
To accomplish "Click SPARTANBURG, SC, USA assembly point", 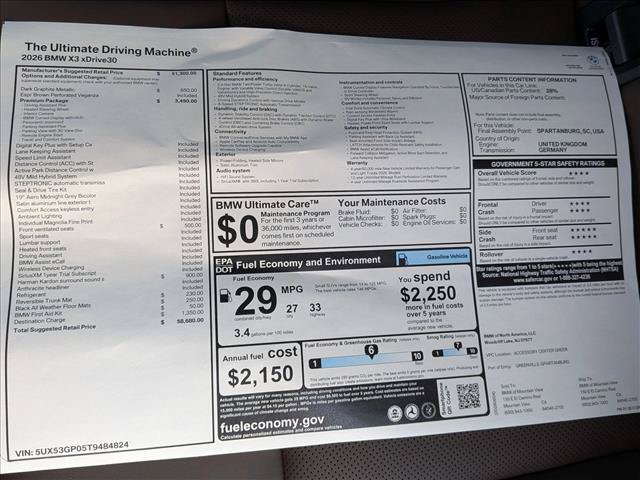I will click(570, 131).
